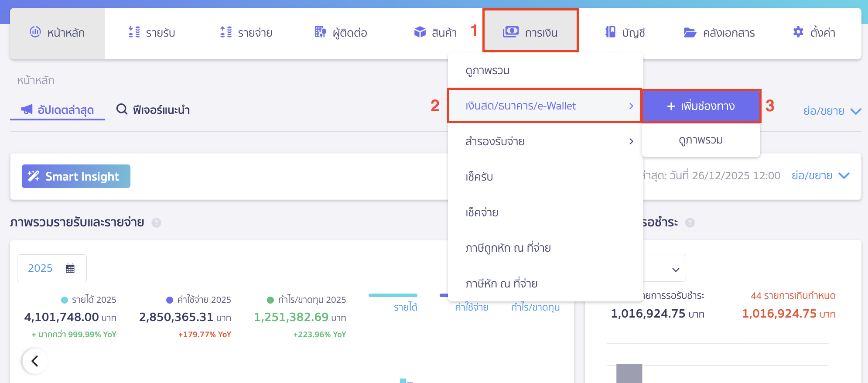Toggle the รายได้ chart legend

[x=405, y=307]
